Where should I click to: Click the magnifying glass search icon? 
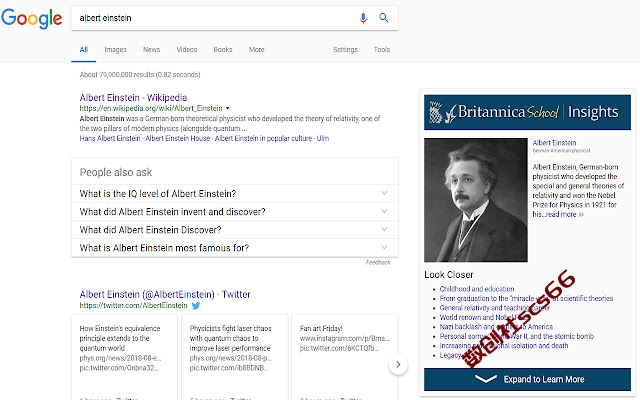pyautogui.click(x=384, y=18)
